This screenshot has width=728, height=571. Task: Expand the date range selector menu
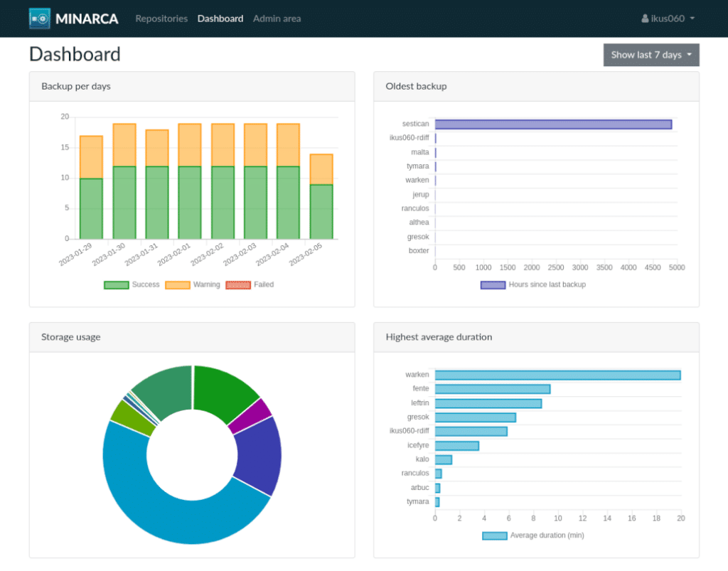pos(651,55)
